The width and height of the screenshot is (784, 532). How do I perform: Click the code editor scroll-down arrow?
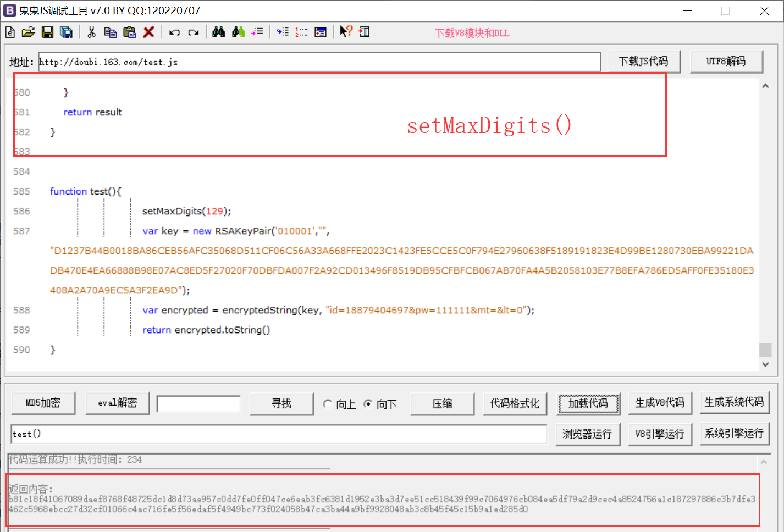coord(765,364)
